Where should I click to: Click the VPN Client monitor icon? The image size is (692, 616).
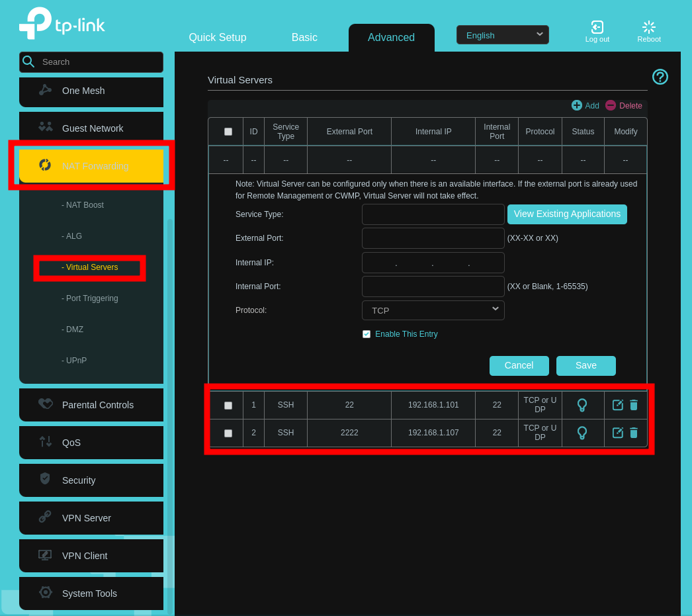[45, 554]
